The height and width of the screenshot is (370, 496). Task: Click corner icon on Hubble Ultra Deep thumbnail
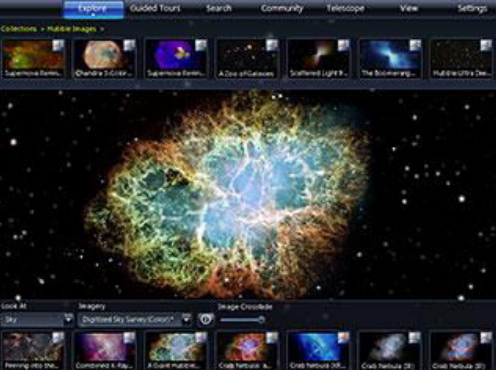[486, 45]
